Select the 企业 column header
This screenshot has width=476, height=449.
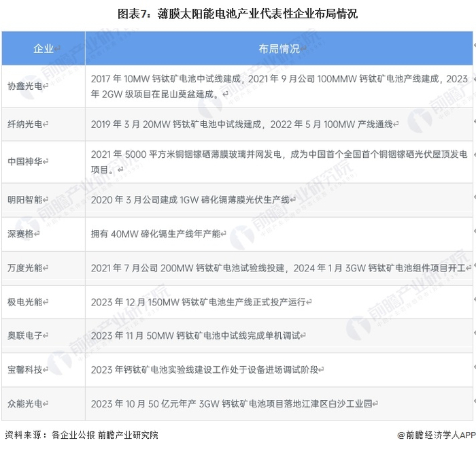[44, 48]
